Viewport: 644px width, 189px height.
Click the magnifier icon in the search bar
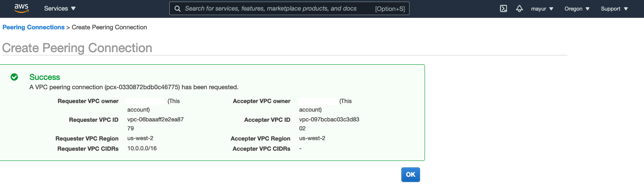[177, 9]
